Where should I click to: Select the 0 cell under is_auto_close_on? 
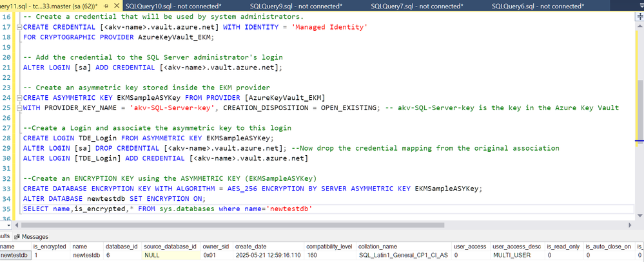(x=609, y=255)
